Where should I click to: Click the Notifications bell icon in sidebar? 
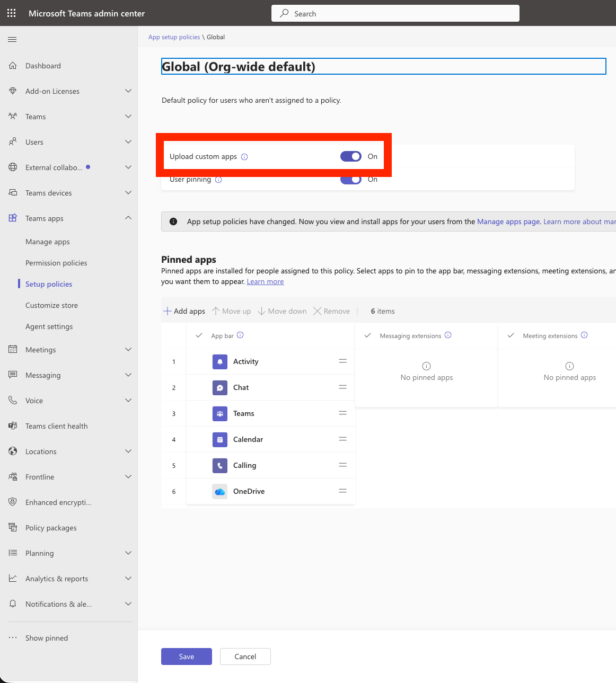pyautogui.click(x=13, y=604)
